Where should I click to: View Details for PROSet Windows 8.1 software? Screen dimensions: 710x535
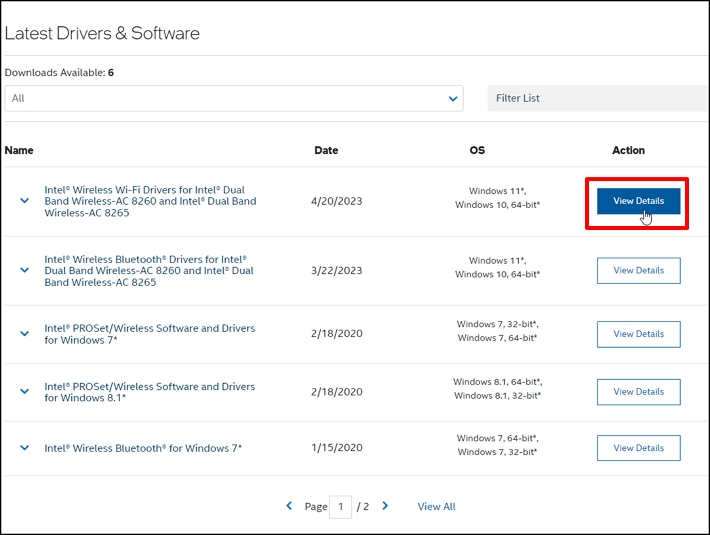coord(638,392)
